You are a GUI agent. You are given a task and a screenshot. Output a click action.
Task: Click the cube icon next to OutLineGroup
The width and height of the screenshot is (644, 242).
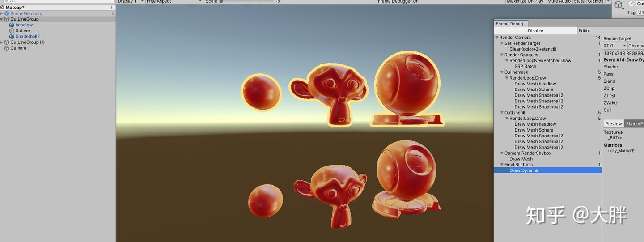[7, 19]
